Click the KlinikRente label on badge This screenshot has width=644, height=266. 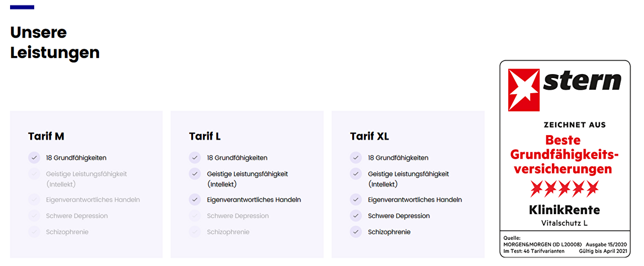click(x=565, y=210)
